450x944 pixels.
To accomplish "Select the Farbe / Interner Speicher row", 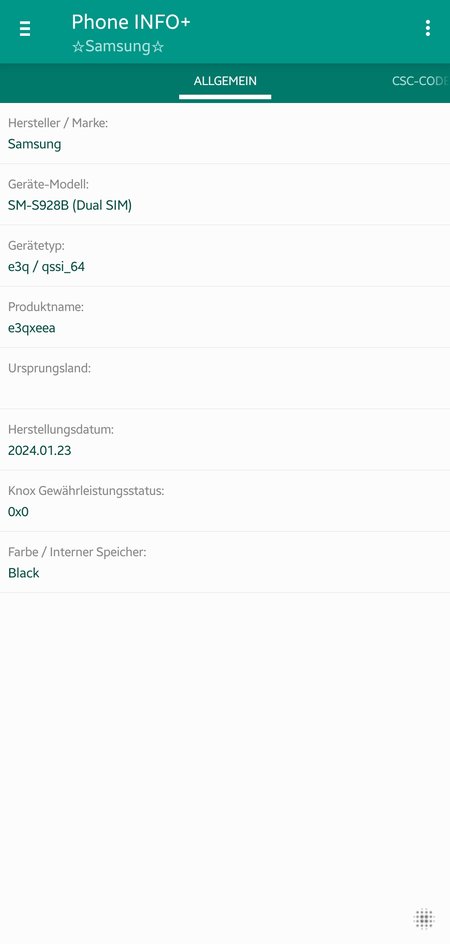I will [225, 562].
